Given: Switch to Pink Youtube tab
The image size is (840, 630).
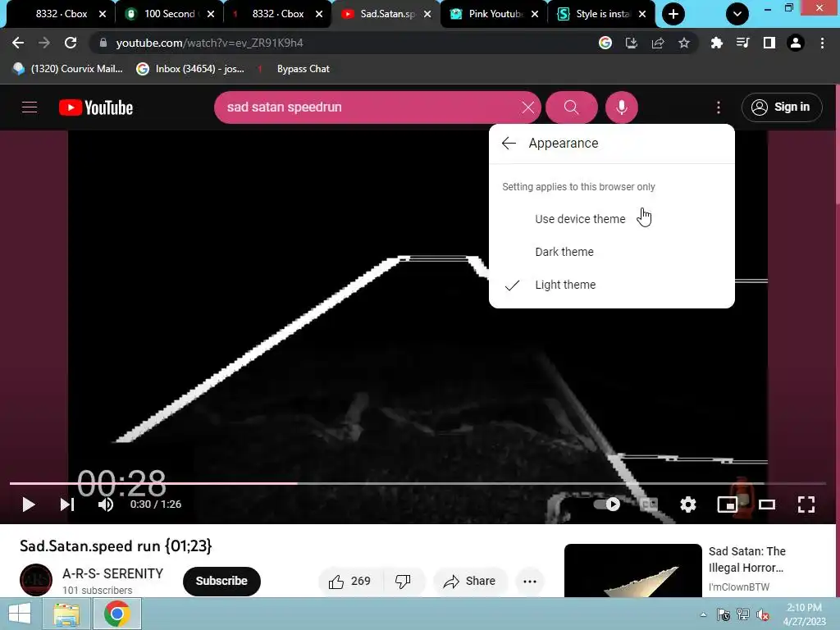Looking at the screenshot, I should 495,14.
